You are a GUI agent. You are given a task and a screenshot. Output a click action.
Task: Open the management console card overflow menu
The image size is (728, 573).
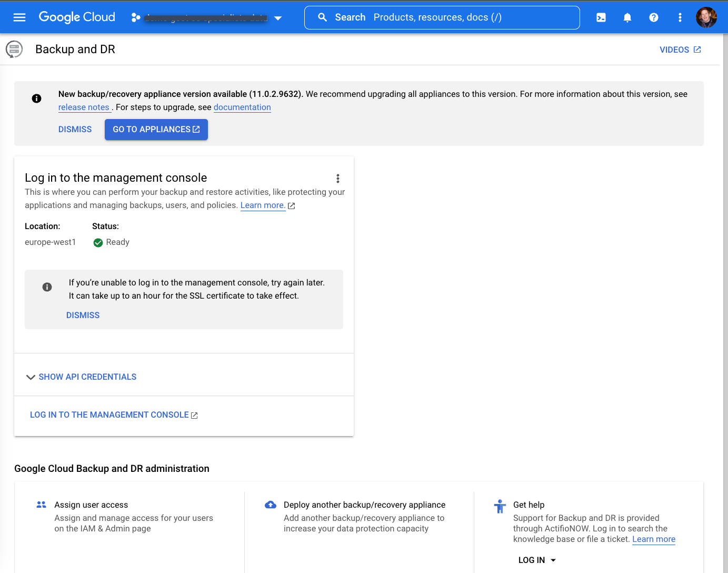coord(337,179)
